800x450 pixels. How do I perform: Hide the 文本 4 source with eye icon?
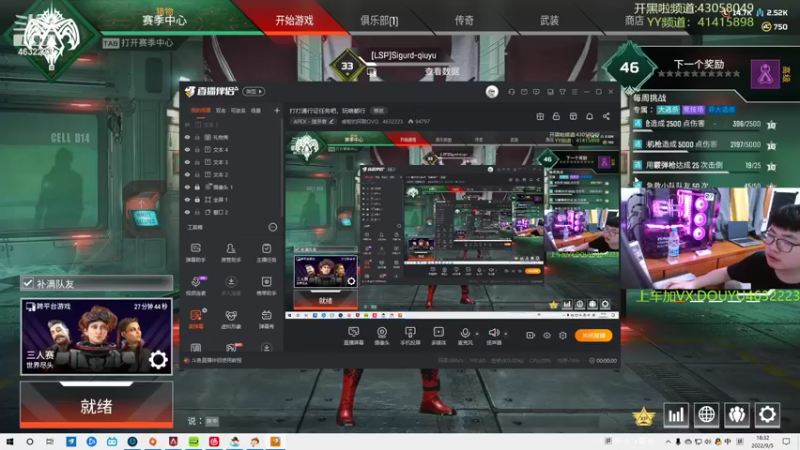pyautogui.click(x=187, y=149)
